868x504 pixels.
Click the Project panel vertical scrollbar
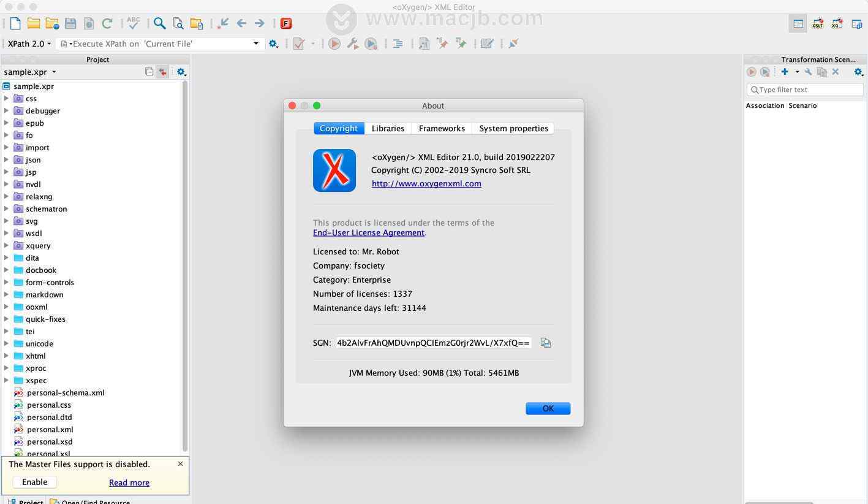(x=185, y=265)
